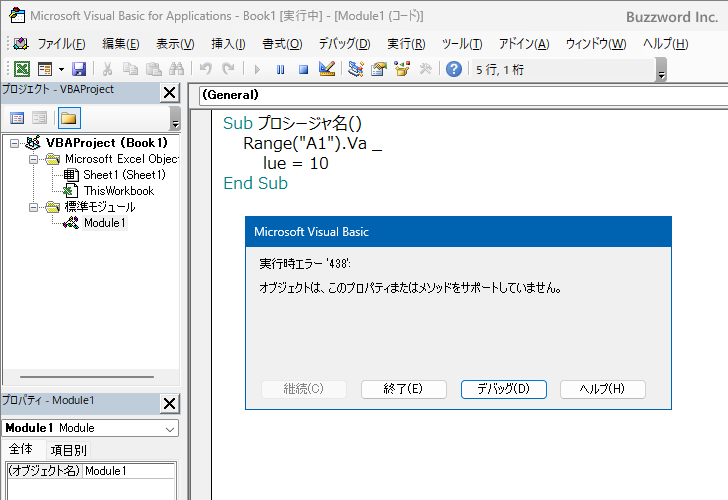Open the Object Browser toolbar icon
Image resolution: width=728 pixels, height=500 pixels.
coord(402,69)
